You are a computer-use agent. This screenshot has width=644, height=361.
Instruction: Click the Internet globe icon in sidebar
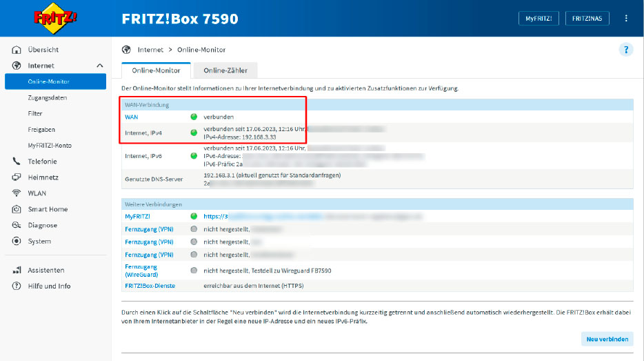pyautogui.click(x=17, y=66)
